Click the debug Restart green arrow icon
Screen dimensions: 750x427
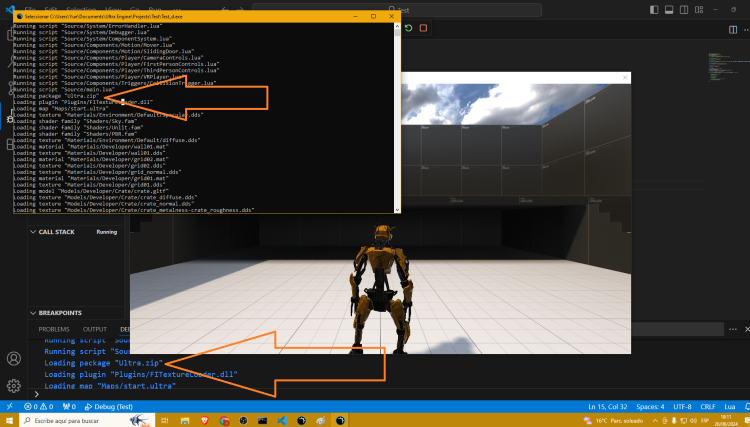pyautogui.click(x=408, y=28)
